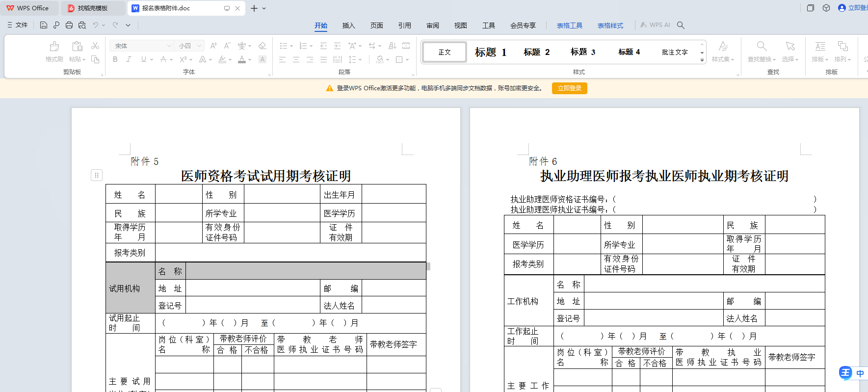The width and height of the screenshot is (868, 392).
Task: Set Center paragraph alignment
Action: (x=296, y=59)
